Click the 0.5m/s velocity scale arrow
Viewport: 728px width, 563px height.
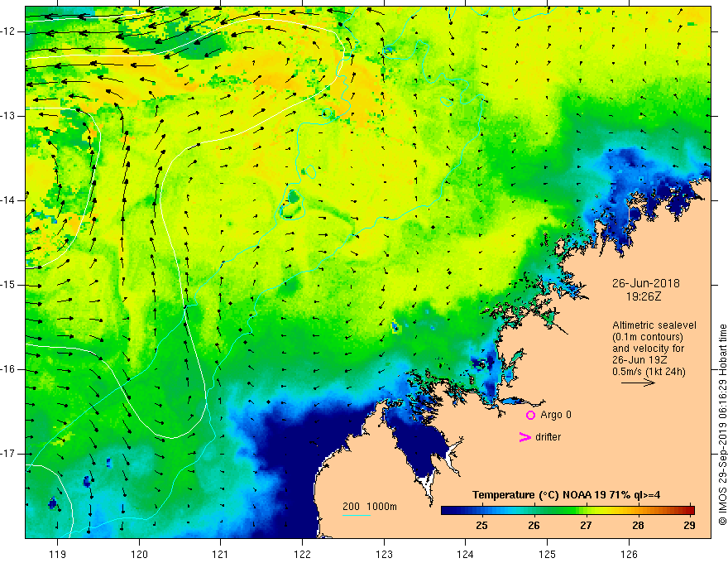638,383
